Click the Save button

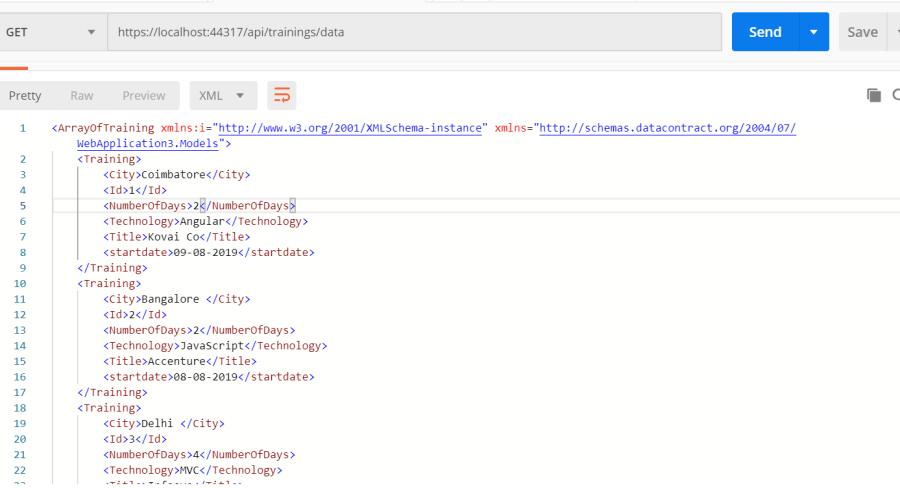tap(862, 32)
